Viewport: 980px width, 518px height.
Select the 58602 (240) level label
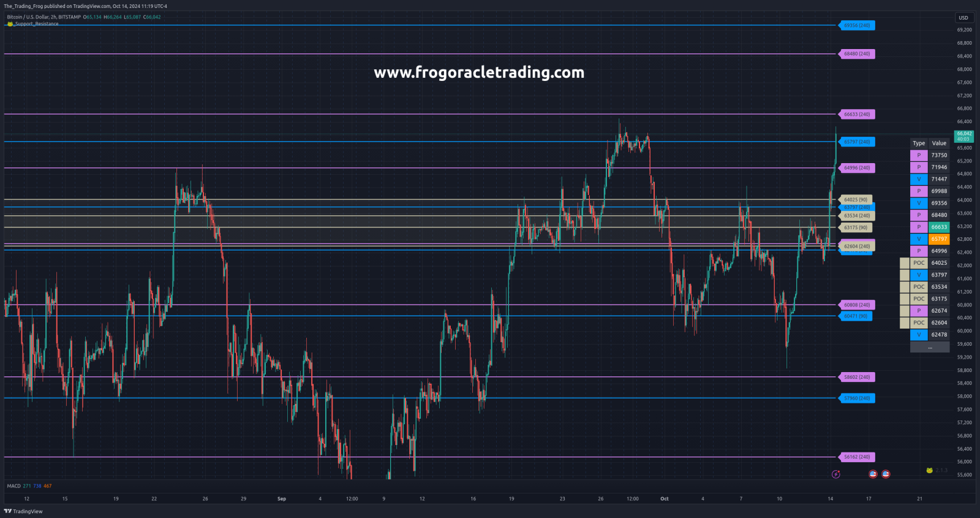857,377
